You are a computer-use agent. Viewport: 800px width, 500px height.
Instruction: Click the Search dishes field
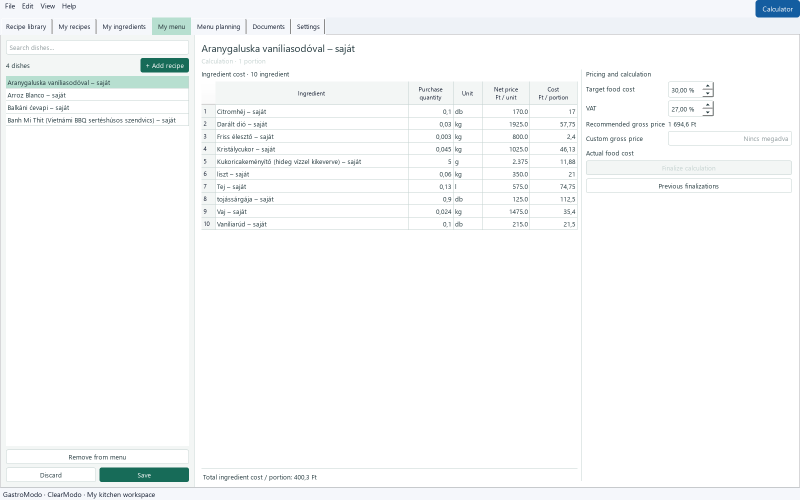point(97,47)
